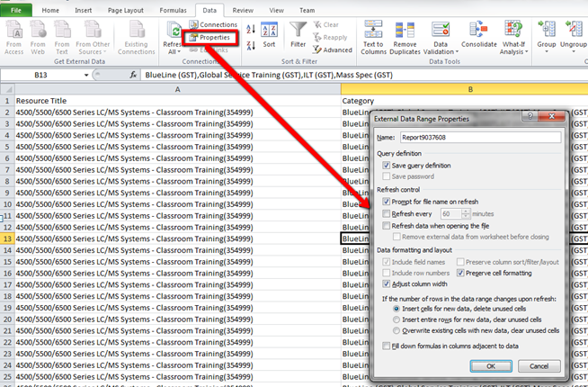Switch to the Home tab
The image size is (588, 387).
point(50,10)
